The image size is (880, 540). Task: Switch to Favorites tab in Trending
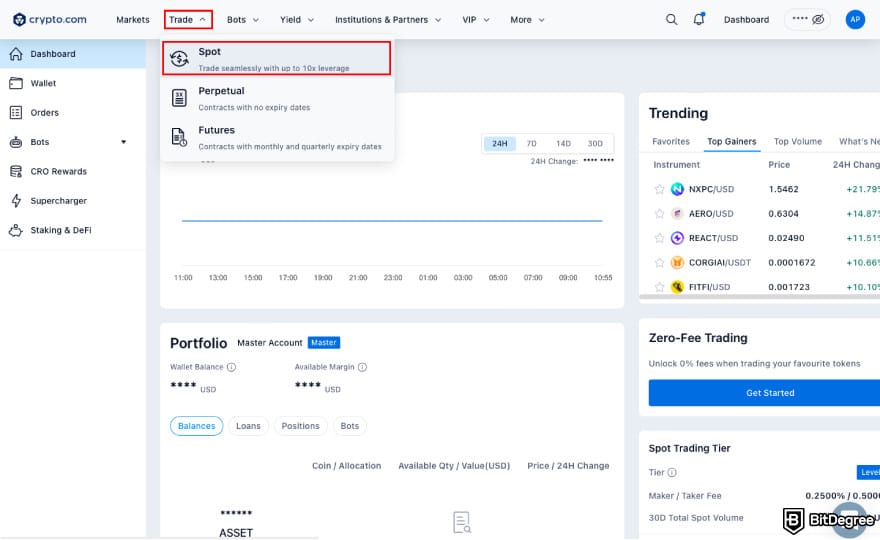click(x=671, y=141)
